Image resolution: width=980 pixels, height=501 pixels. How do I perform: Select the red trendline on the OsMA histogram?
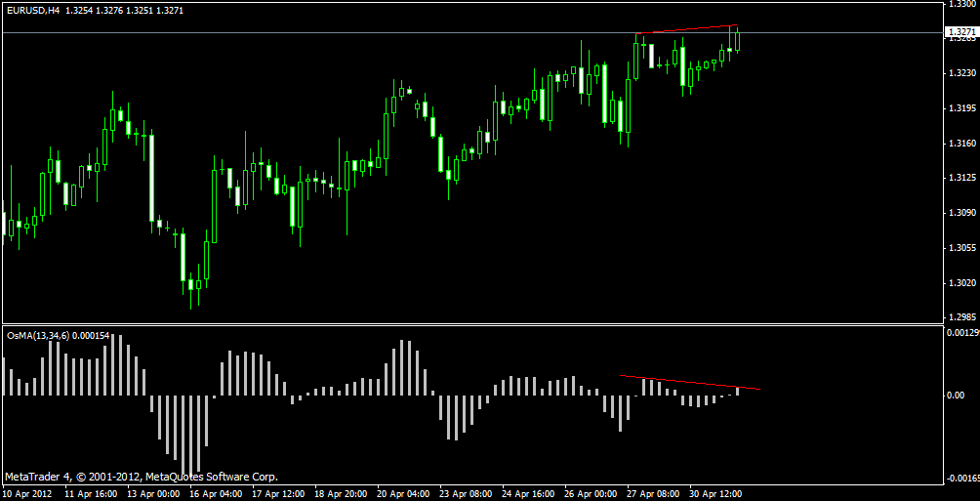[690, 382]
